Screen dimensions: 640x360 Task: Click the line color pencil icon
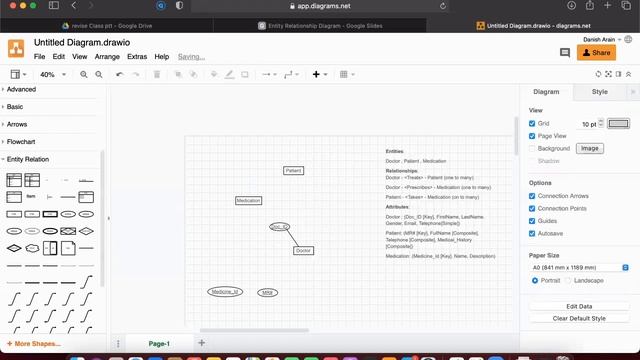pyautogui.click(x=229, y=74)
